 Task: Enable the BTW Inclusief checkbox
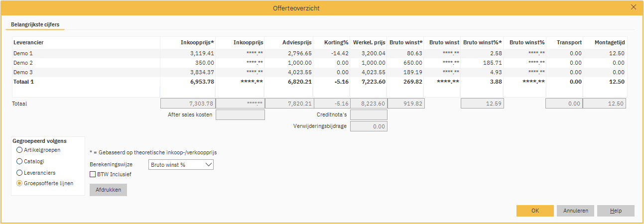(93, 174)
